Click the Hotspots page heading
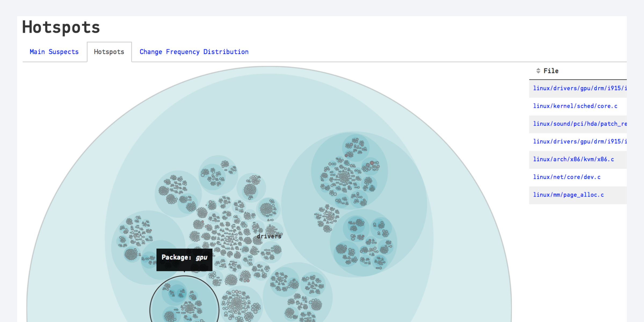Image resolution: width=644 pixels, height=322 pixels. click(61, 27)
